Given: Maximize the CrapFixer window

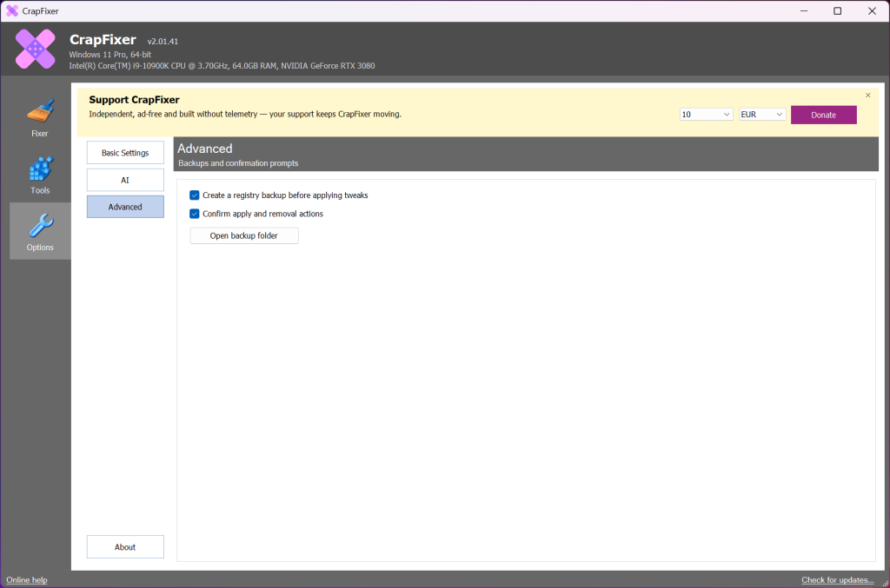Looking at the screenshot, I should [x=837, y=10].
